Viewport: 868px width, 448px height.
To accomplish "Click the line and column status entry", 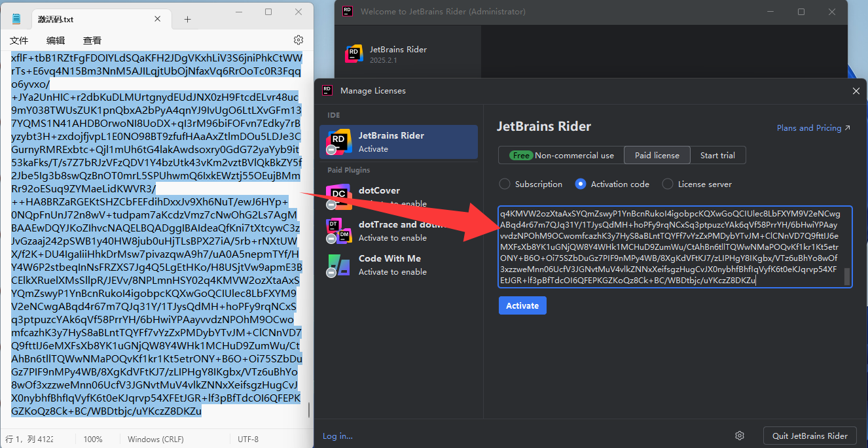I will [29, 439].
